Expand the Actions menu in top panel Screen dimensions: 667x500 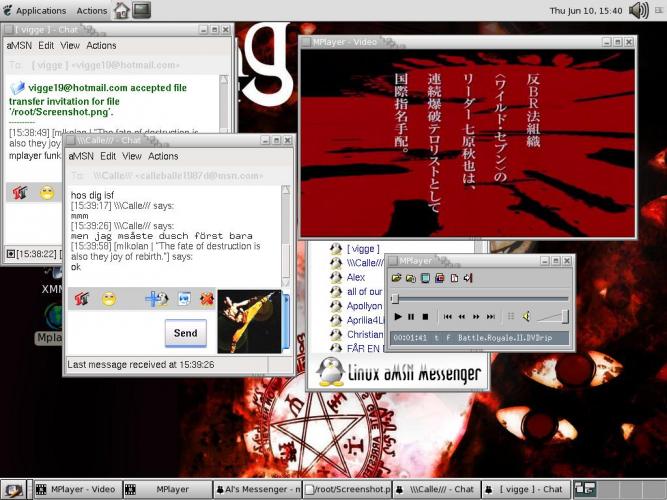tap(92, 11)
